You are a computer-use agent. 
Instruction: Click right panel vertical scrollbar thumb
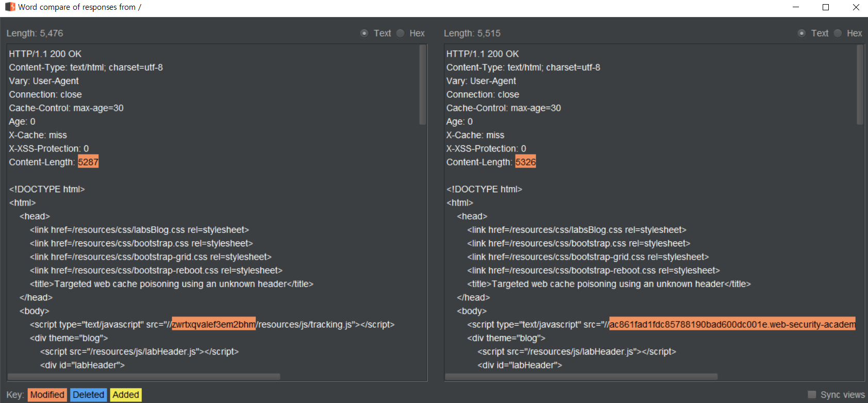[x=860, y=85]
